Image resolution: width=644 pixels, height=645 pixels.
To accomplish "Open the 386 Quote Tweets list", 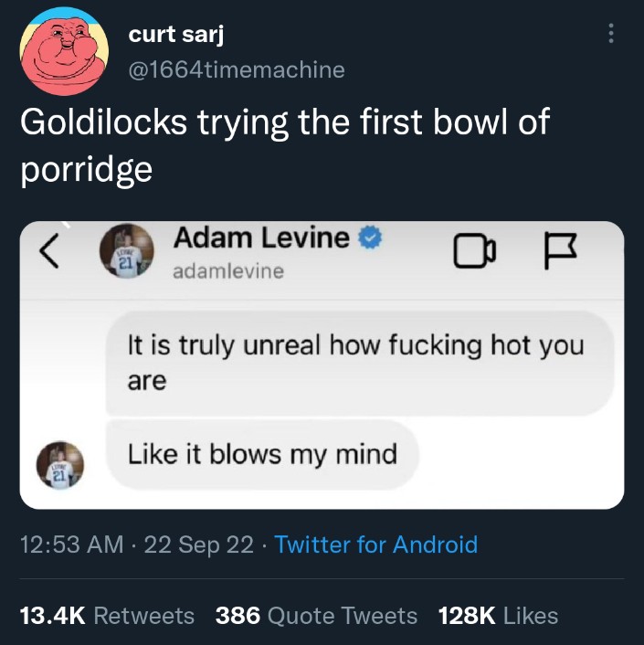I will pyautogui.click(x=316, y=616).
